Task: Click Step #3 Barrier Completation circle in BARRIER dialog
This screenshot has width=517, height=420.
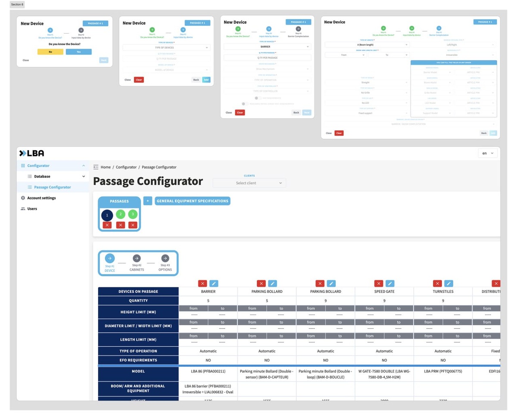Action: click(298, 29)
